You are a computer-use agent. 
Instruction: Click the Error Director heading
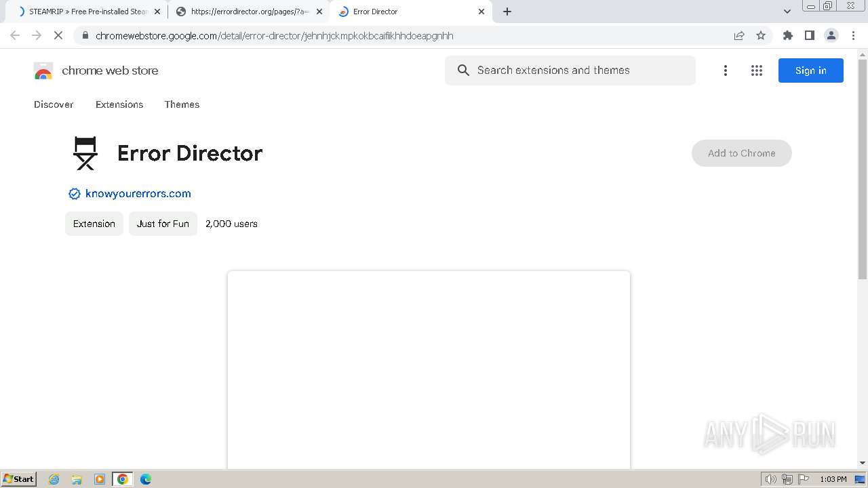190,153
